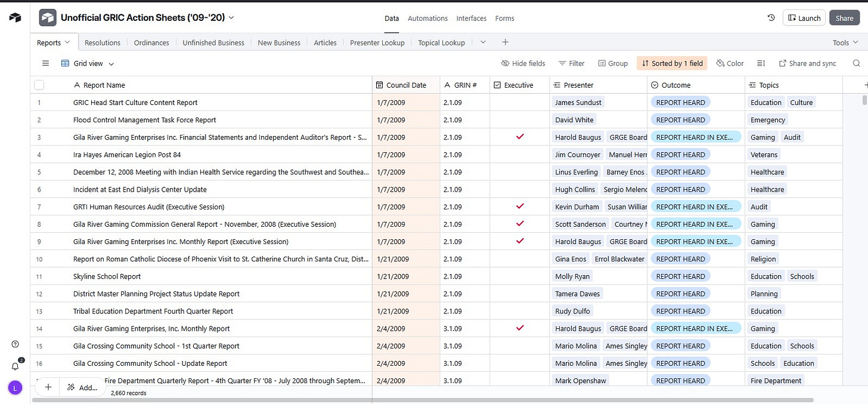Click the vertical scrollbar at right

tap(865, 99)
